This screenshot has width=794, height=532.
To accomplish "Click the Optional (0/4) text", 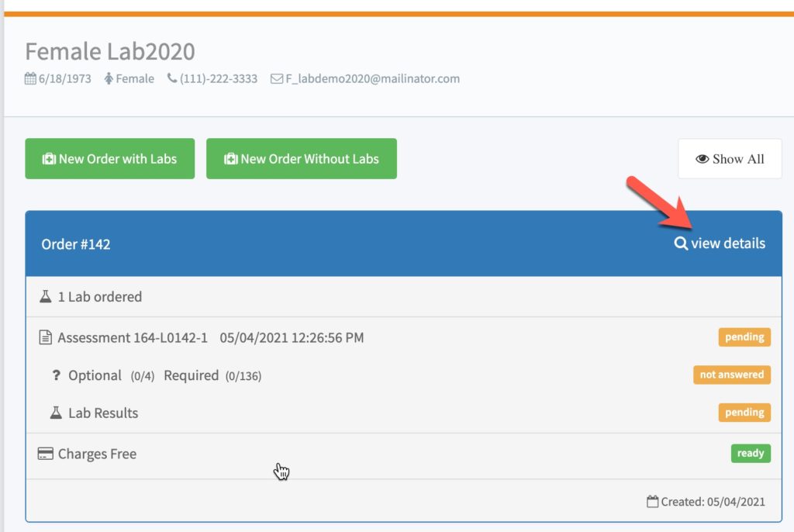I will (112, 375).
